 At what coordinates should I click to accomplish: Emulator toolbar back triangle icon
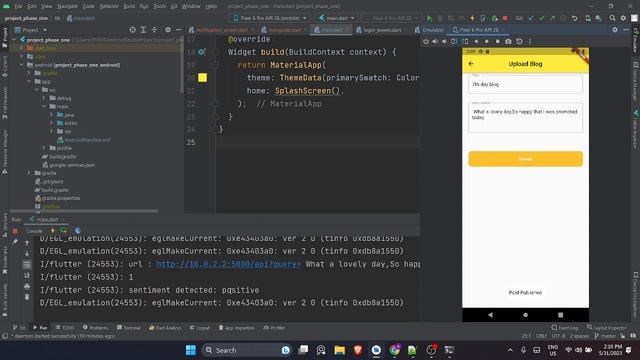click(x=476, y=41)
